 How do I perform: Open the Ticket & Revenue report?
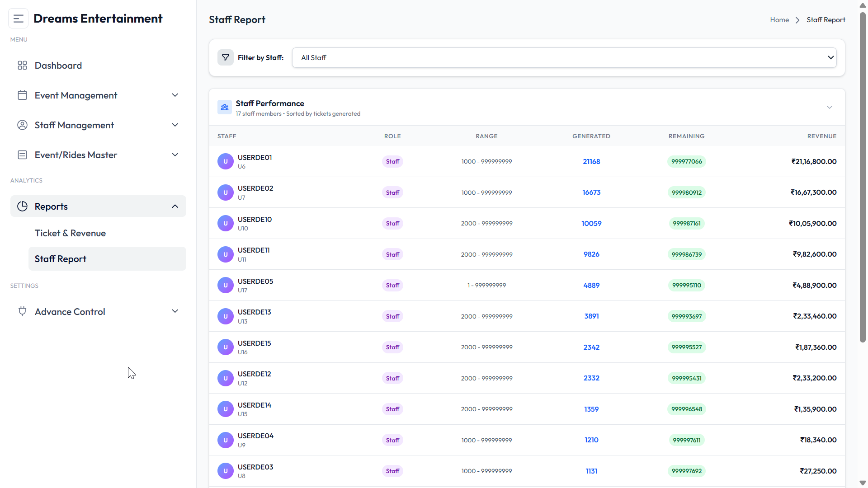coord(70,233)
